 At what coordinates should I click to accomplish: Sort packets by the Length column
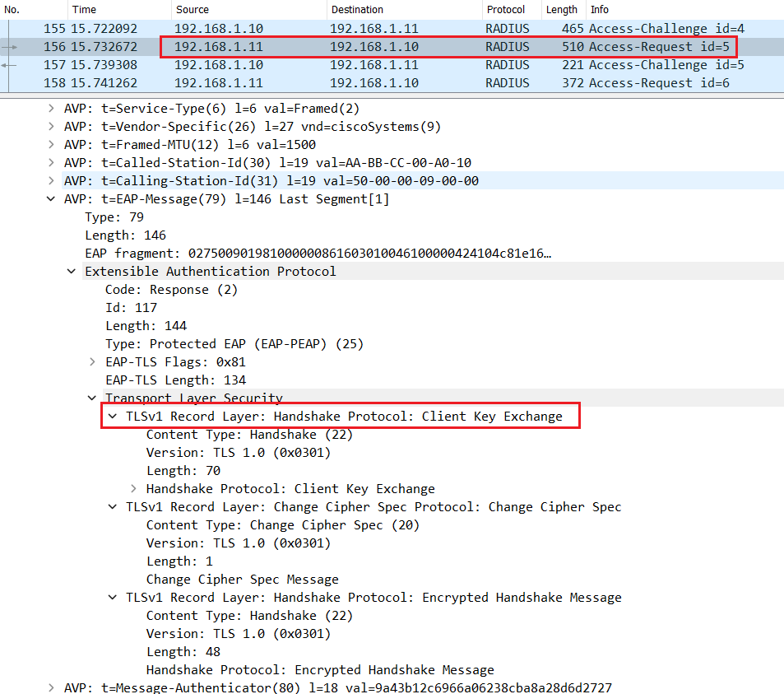pyautogui.click(x=561, y=9)
